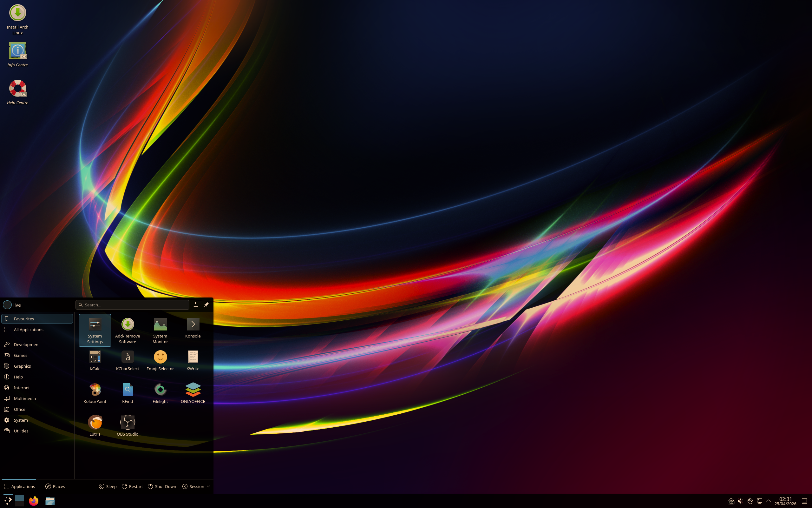Switch to Applications tab
The image size is (812, 508).
(x=19, y=486)
